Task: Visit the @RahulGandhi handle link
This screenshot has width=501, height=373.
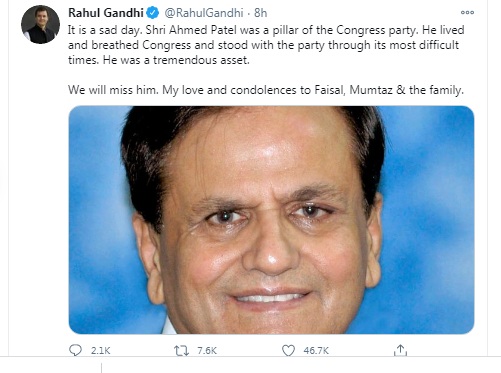Action: [x=204, y=13]
